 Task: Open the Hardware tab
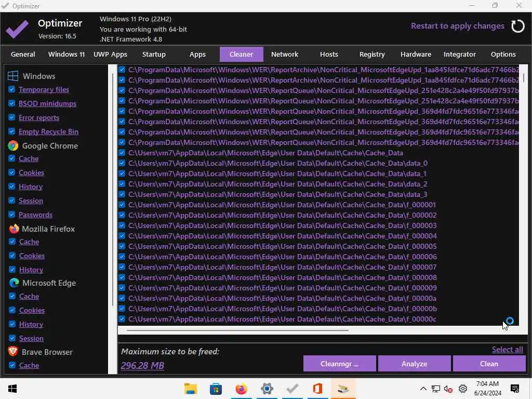click(416, 54)
